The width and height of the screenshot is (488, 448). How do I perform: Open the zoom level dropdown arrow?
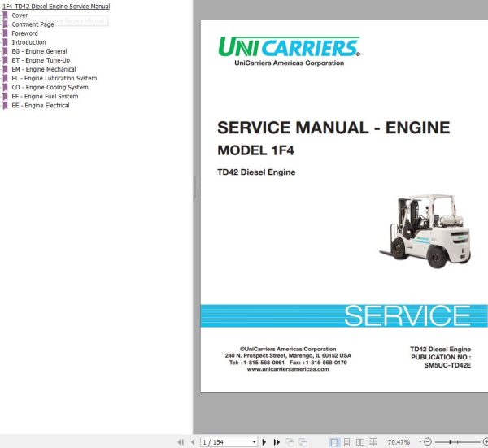(420, 441)
